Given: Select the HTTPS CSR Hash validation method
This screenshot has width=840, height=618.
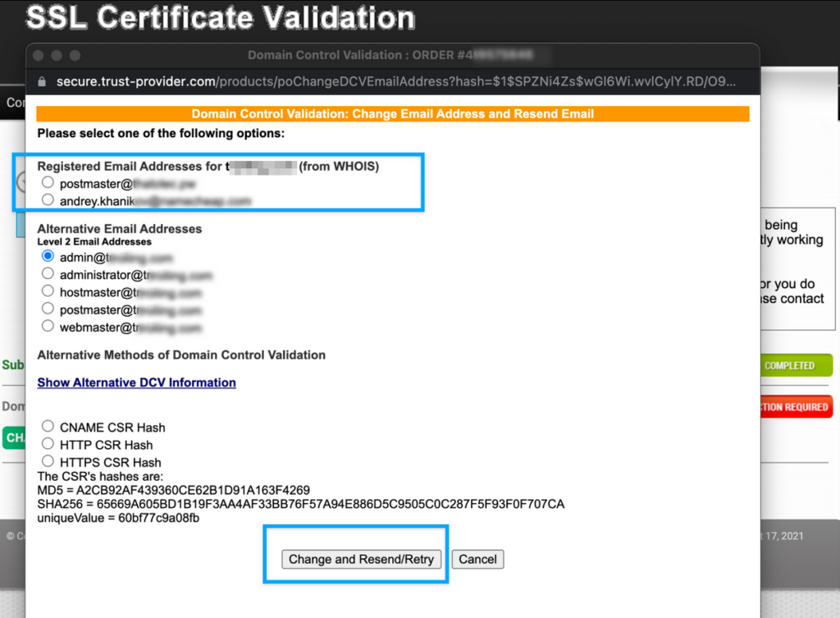Looking at the screenshot, I should pyautogui.click(x=48, y=460).
